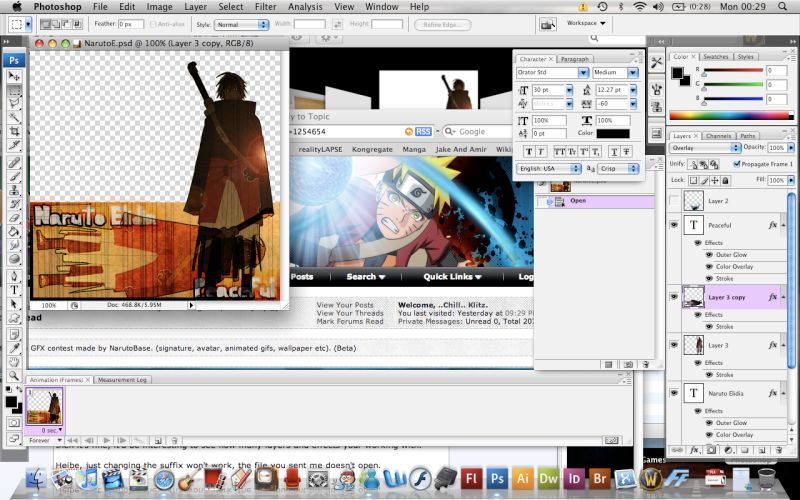The image size is (800, 500).
Task: Select the Type tool
Action: (14, 290)
